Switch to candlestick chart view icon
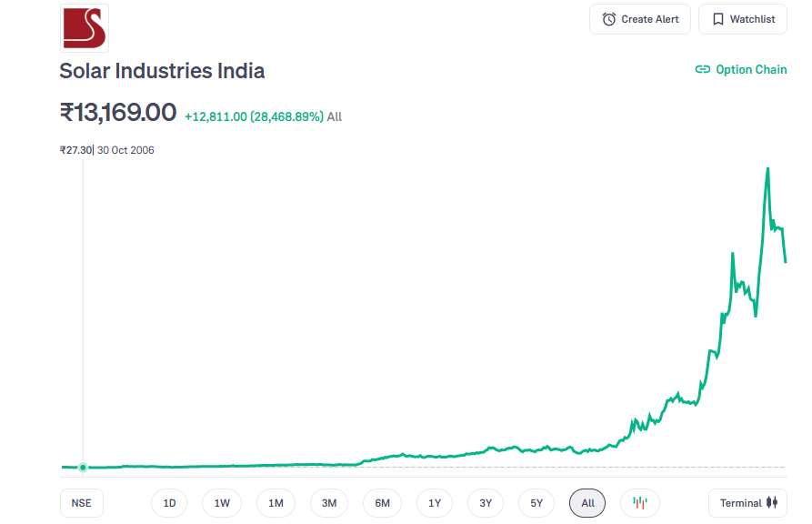The image size is (812, 524). [640, 503]
